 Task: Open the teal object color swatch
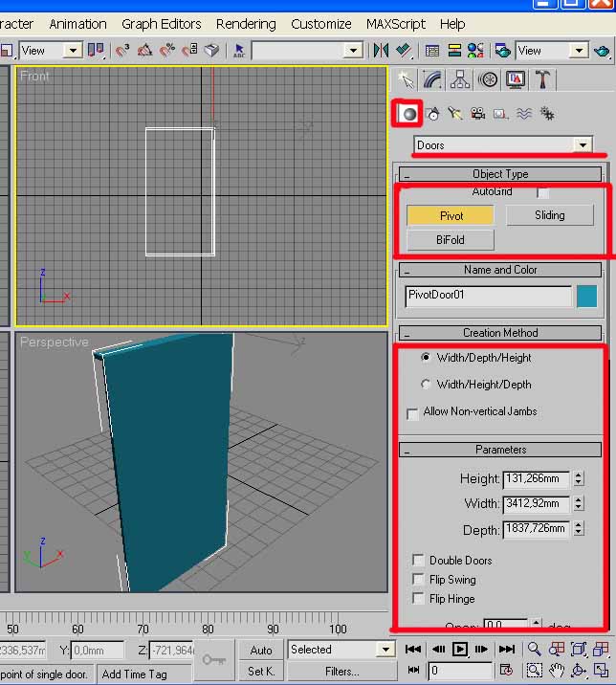(586, 296)
